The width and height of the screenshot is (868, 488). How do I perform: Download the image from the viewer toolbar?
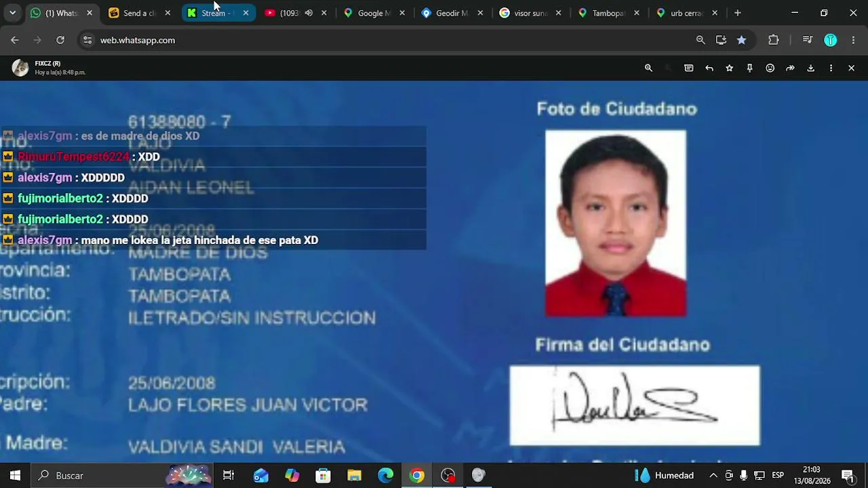[810, 68]
